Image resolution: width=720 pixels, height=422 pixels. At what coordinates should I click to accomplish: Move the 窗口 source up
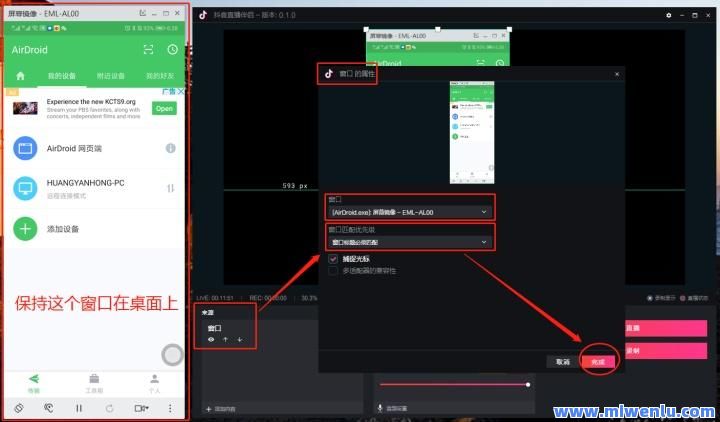click(225, 340)
